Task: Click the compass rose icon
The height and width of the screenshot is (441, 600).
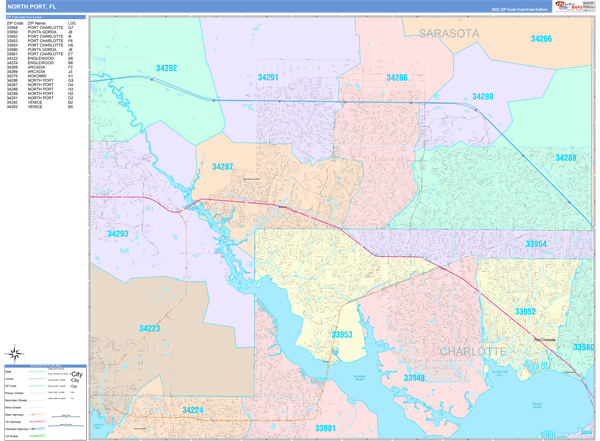Action: click(15, 354)
